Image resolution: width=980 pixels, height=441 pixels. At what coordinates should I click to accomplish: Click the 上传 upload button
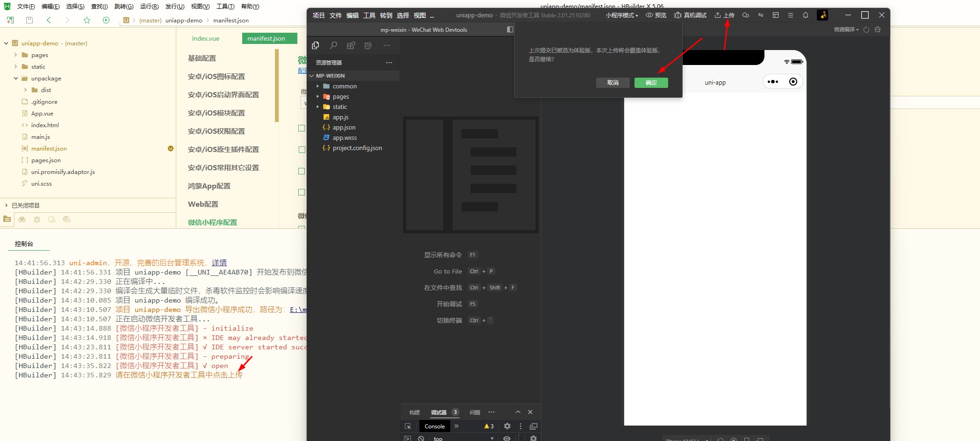(x=724, y=15)
